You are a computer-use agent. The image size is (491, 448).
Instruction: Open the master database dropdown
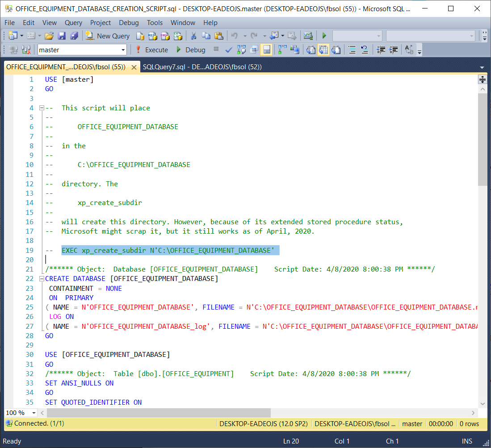[x=123, y=50]
